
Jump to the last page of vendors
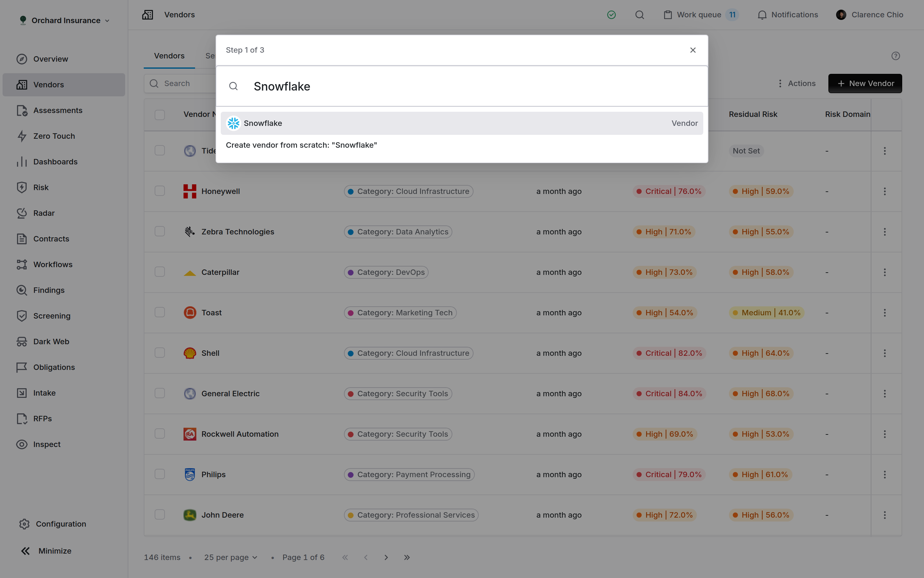pos(406,557)
